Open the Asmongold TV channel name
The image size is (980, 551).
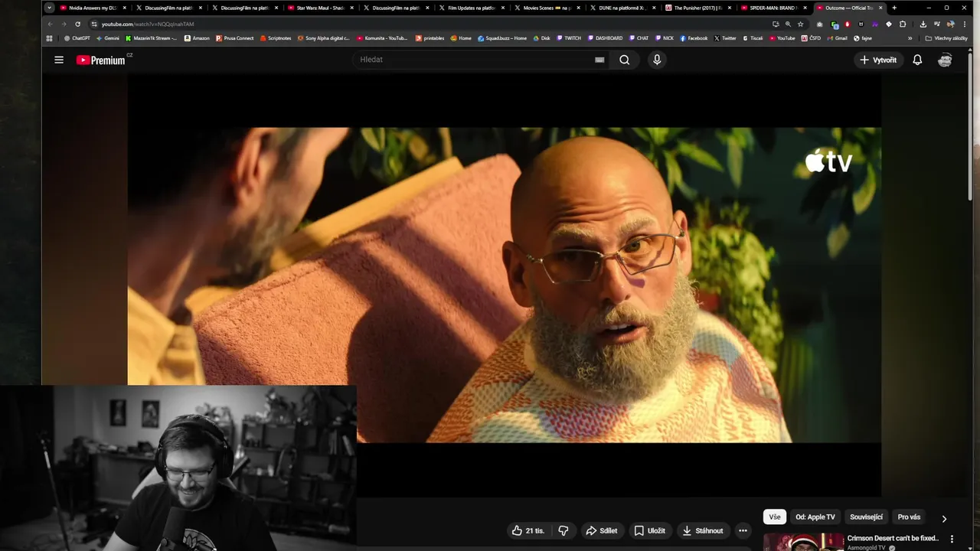coord(866,548)
